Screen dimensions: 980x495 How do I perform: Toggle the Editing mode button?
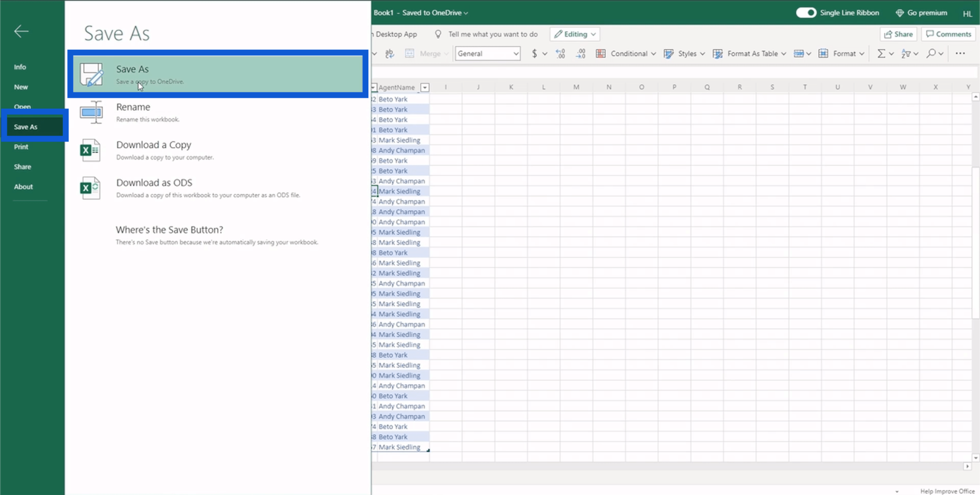(x=575, y=33)
